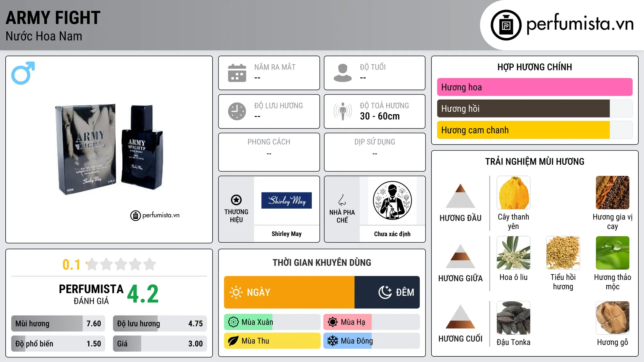Open the Tiểu hồi hương fennel seeds image
Image resolution: width=644 pixels, height=362 pixels.
click(x=563, y=253)
